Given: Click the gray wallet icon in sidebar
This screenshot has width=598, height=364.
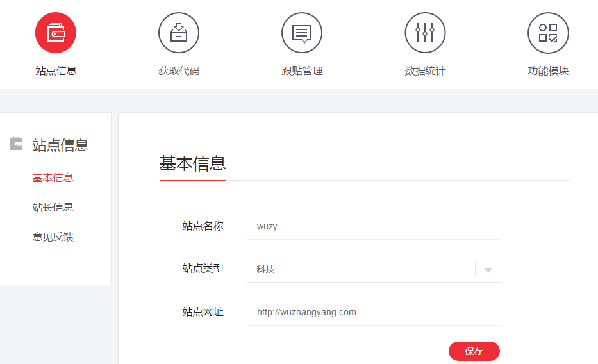Looking at the screenshot, I should pyautogui.click(x=17, y=144).
